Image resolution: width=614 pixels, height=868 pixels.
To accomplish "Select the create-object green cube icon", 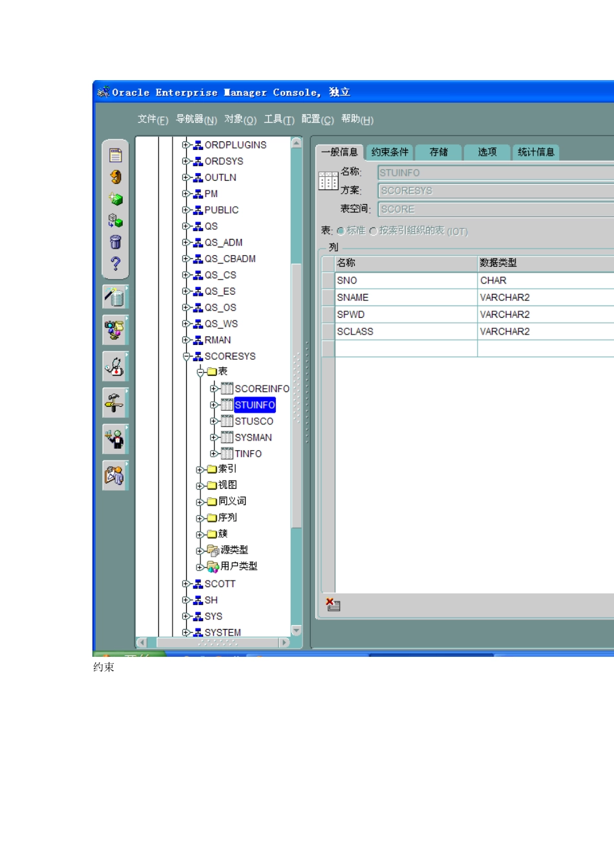I will pyautogui.click(x=115, y=199).
